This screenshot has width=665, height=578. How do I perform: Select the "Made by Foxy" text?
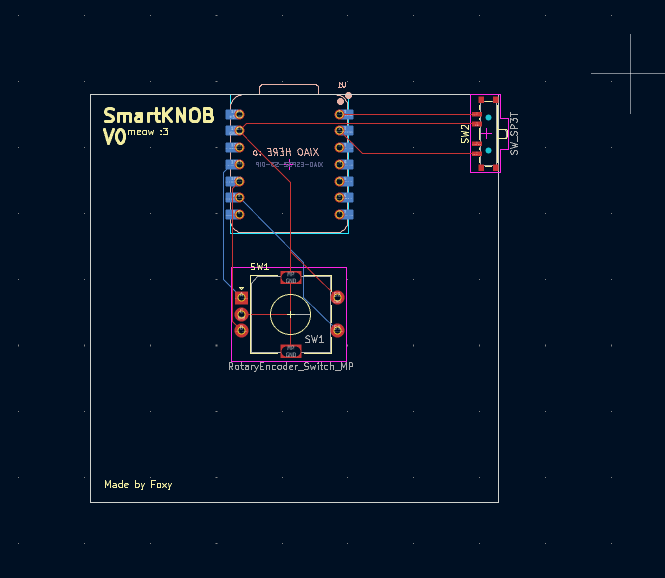coord(138,485)
